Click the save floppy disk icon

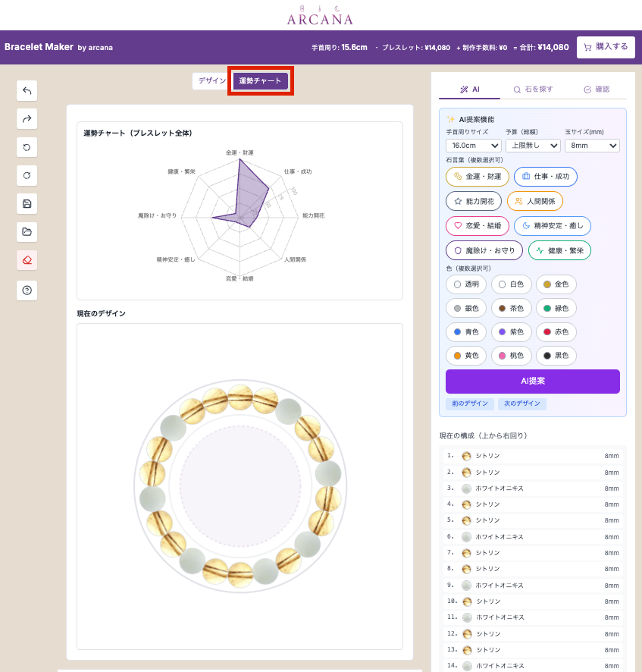pyautogui.click(x=27, y=203)
